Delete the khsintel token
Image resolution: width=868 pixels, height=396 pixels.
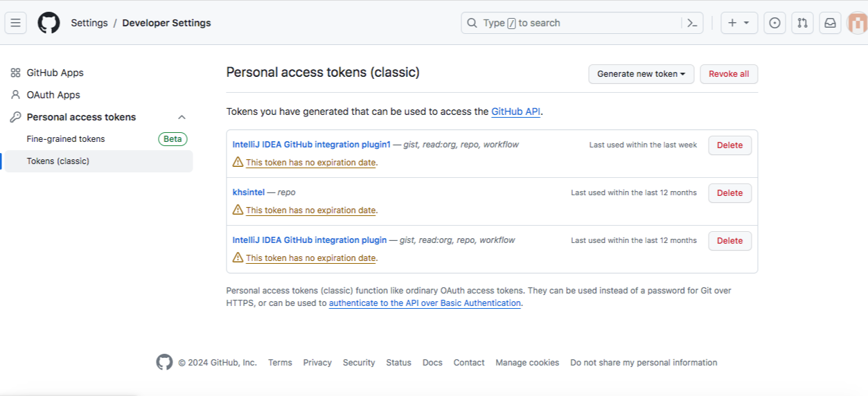[729, 193]
